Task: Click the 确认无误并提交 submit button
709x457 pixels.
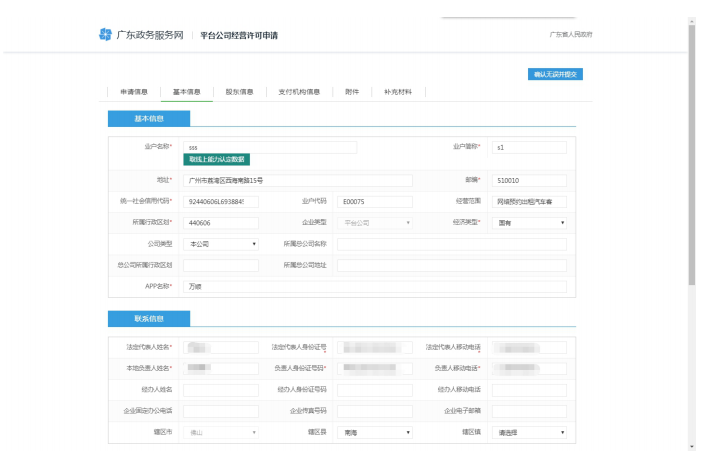Action: [554, 74]
